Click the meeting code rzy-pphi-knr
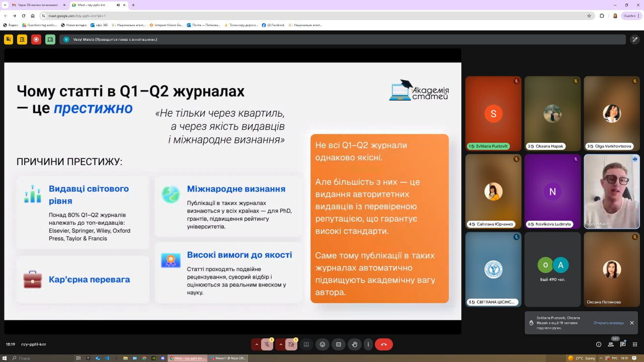This screenshot has height=362, width=644. [34, 344]
